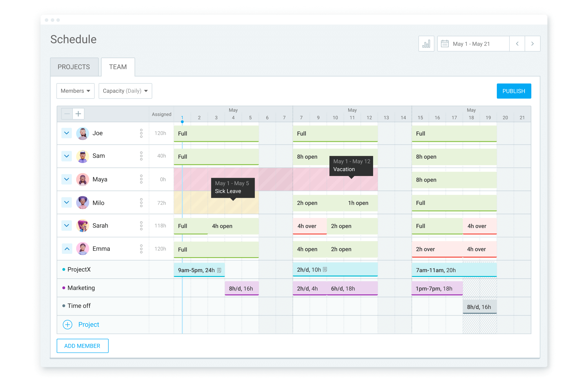Click Marketing purple color dot
Screen dimensions: 588x381
[64, 288]
